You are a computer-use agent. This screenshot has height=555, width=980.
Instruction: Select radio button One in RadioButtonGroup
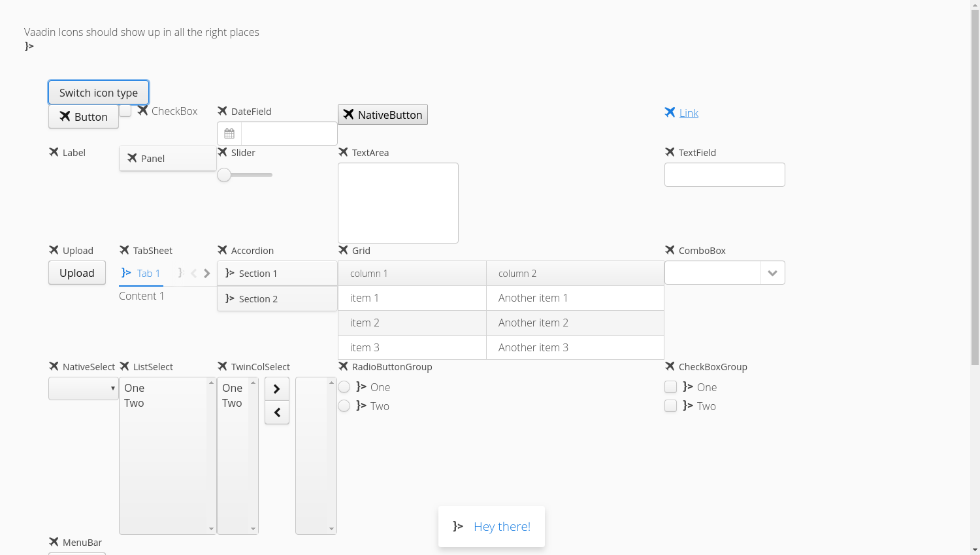(344, 387)
